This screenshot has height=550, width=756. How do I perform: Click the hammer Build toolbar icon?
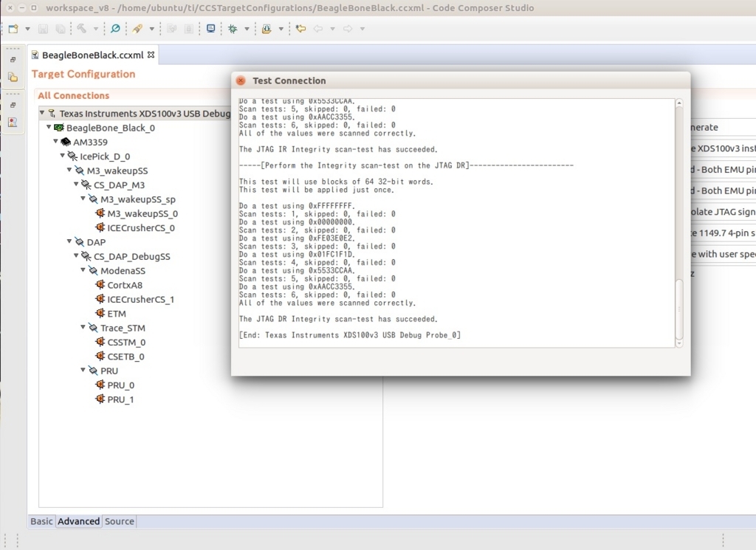82,29
